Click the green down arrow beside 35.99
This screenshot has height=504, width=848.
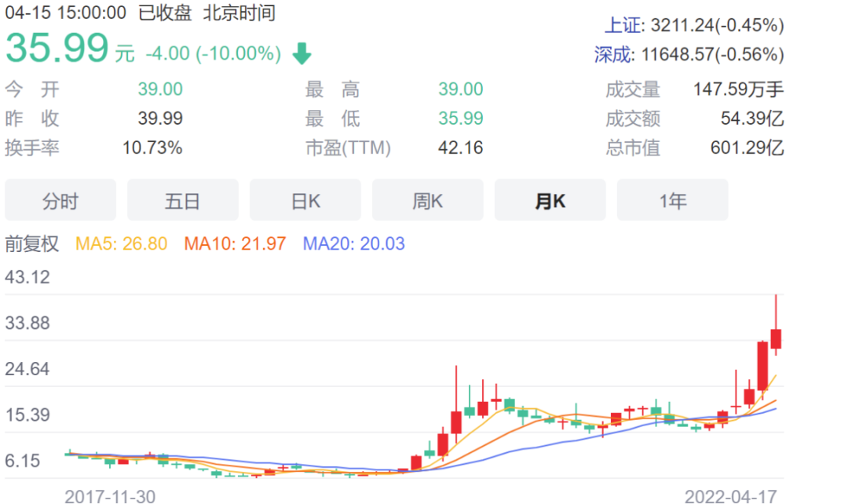300,52
